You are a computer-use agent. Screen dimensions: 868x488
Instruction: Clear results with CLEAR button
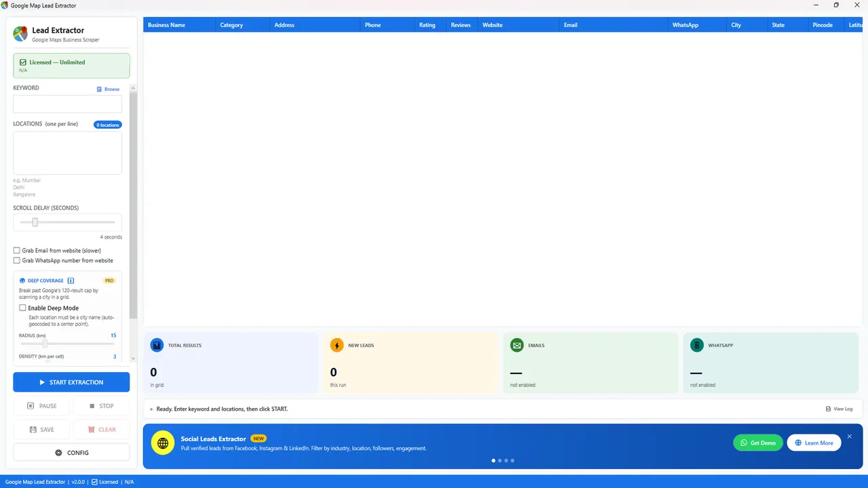(x=101, y=430)
